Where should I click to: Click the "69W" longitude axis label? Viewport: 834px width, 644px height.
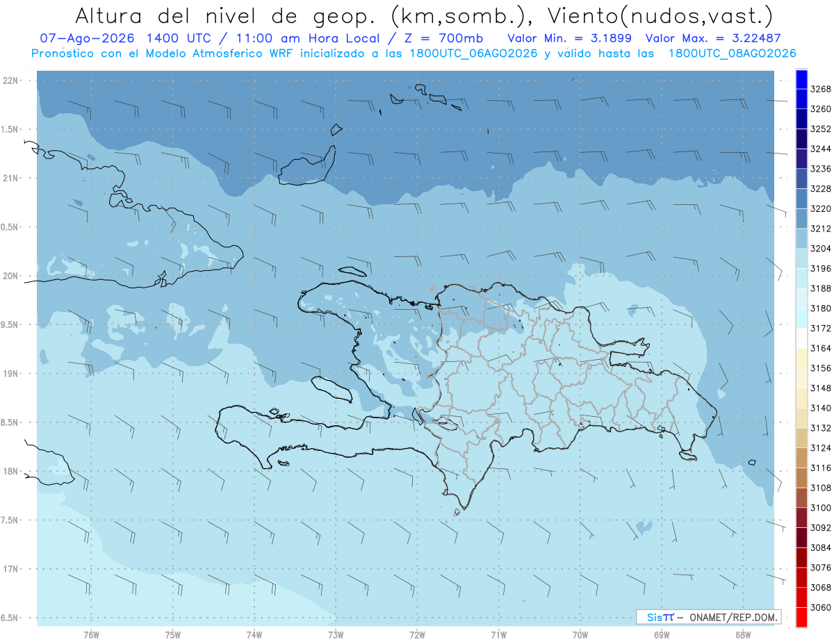click(662, 634)
